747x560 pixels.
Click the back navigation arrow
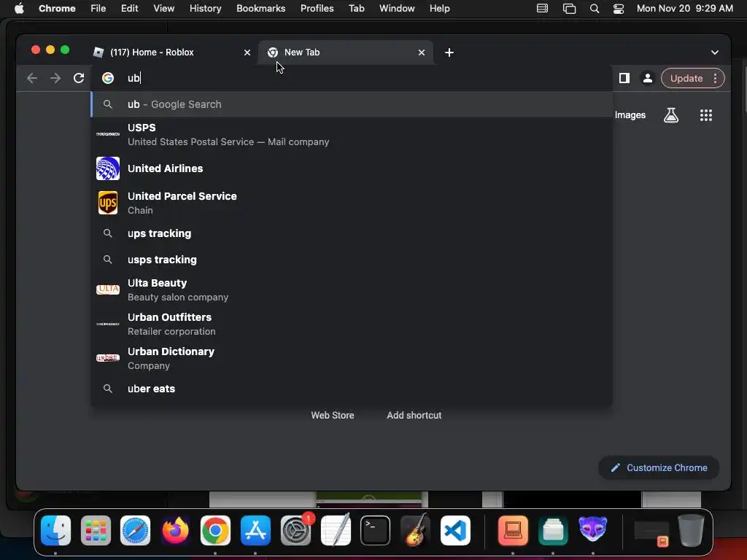coord(32,78)
